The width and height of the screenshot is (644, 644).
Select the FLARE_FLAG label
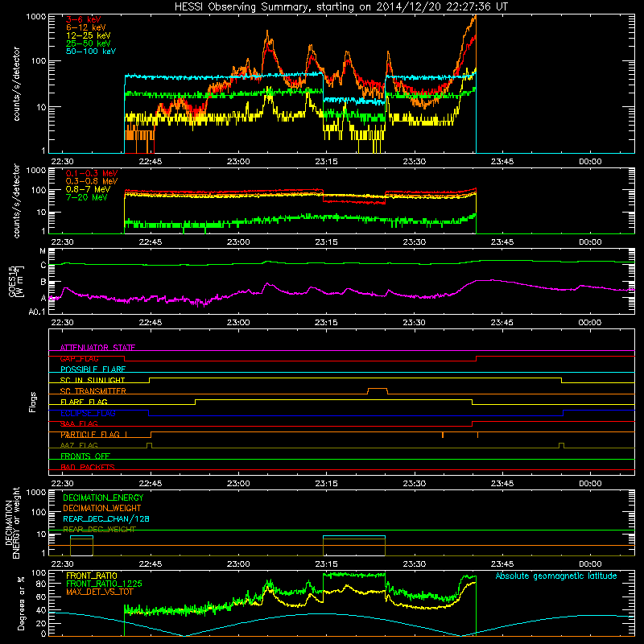[x=84, y=402]
